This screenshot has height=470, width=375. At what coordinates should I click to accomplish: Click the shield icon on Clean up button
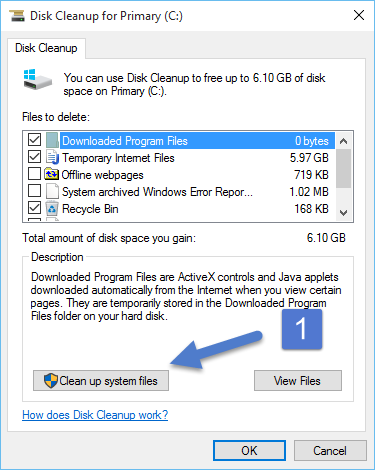point(51,380)
